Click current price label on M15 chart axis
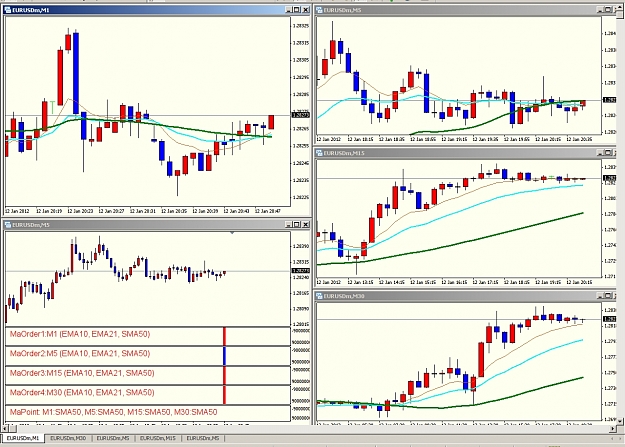This screenshot has width=625, height=447. coord(610,178)
